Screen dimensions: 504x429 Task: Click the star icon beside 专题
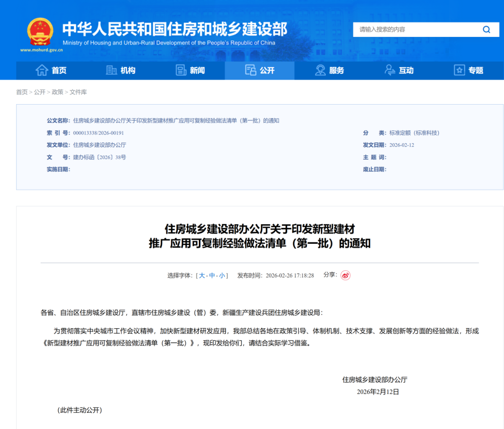tap(459, 70)
